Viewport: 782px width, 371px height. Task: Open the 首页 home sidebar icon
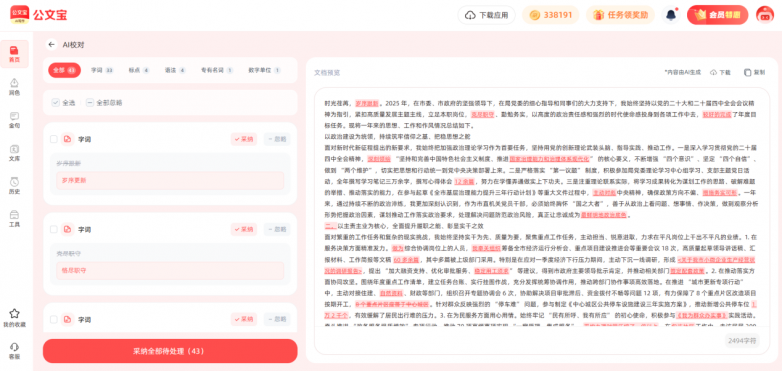[x=14, y=54]
